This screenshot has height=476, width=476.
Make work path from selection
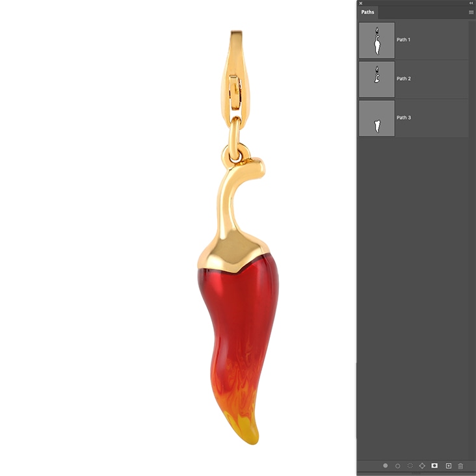pyautogui.click(x=423, y=466)
